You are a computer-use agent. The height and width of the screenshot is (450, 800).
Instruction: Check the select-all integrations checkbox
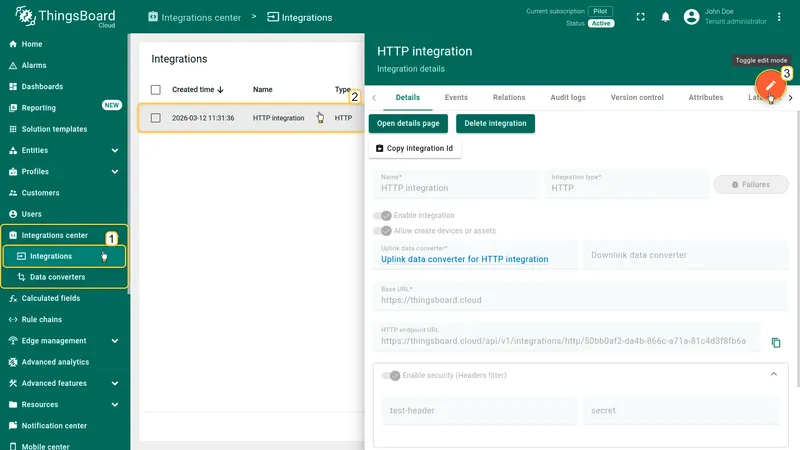coord(156,90)
